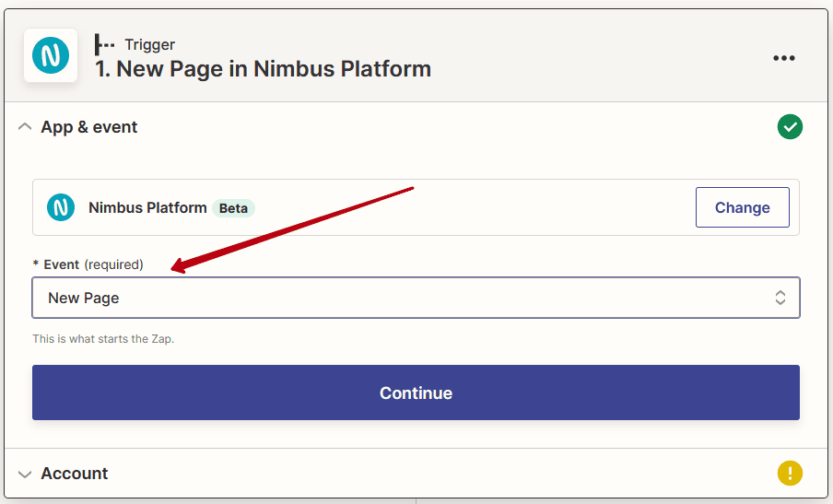The height and width of the screenshot is (504, 833).
Task: Select the App & event section heading
Action: 89,127
